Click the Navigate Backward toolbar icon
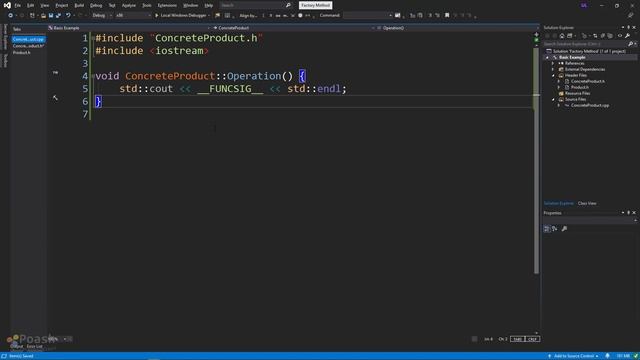This screenshot has width=640, height=360. 10,16
